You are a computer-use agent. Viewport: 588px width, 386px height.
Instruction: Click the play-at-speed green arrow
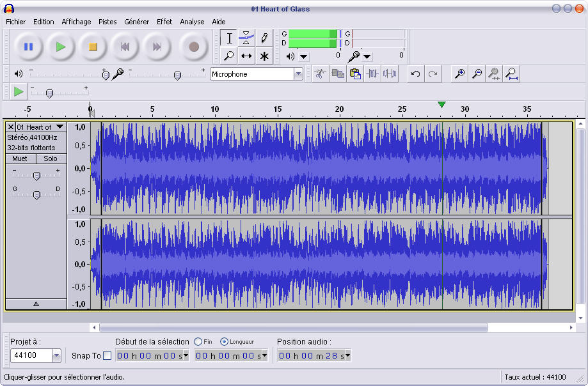tap(19, 91)
